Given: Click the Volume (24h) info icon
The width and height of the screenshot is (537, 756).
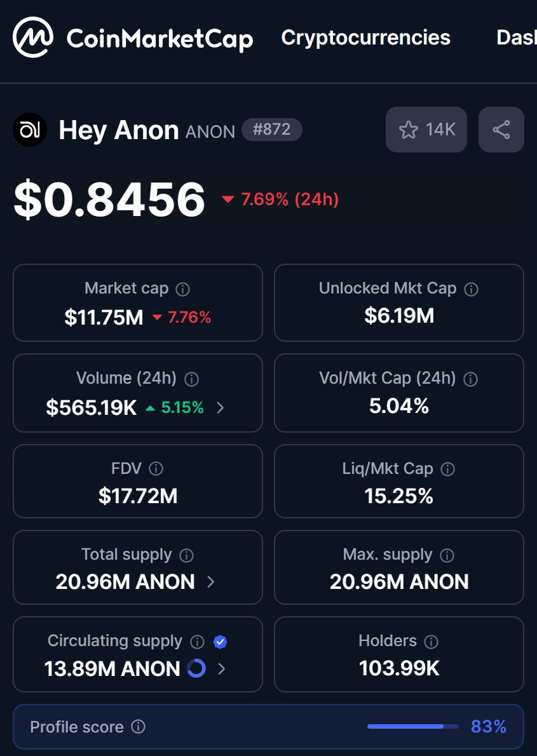Looking at the screenshot, I should 191,379.
